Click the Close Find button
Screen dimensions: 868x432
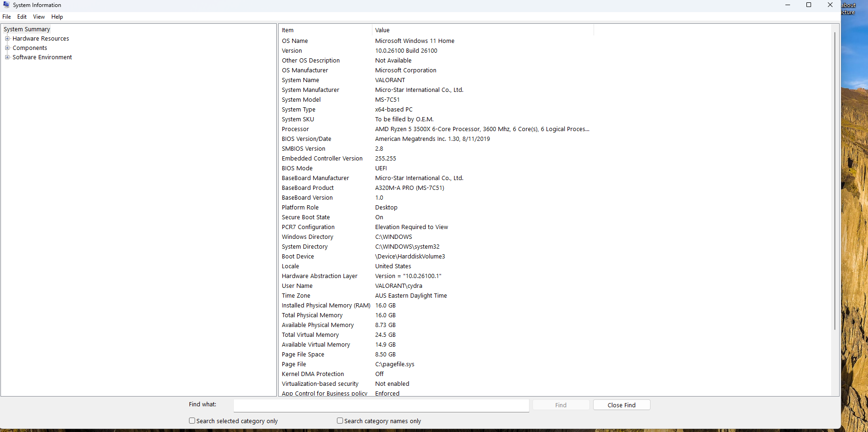(622, 405)
